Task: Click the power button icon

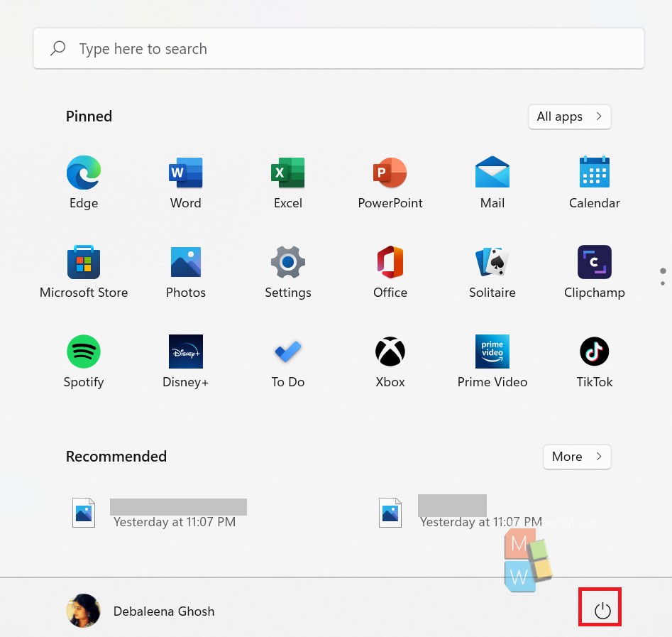Action: click(x=602, y=611)
